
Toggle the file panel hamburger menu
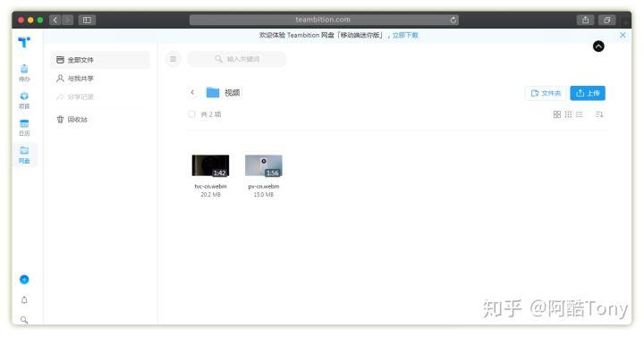point(174,59)
